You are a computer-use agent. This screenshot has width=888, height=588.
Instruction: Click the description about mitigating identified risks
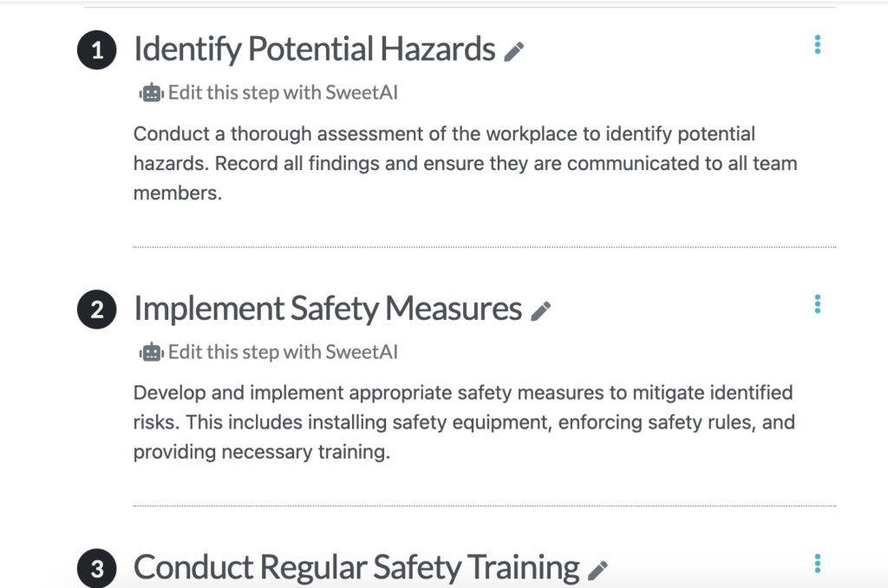click(464, 422)
